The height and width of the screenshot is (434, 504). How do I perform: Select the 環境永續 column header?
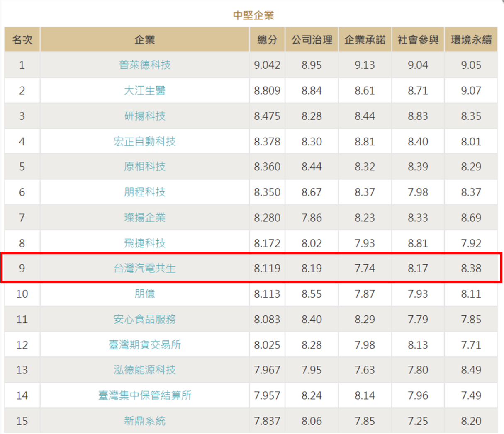pyautogui.click(x=471, y=40)
